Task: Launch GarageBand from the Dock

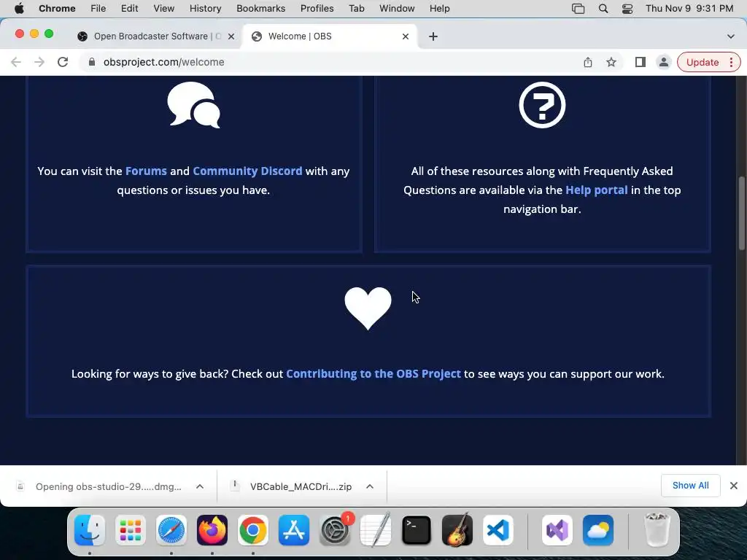Action: tap(457, 530)
